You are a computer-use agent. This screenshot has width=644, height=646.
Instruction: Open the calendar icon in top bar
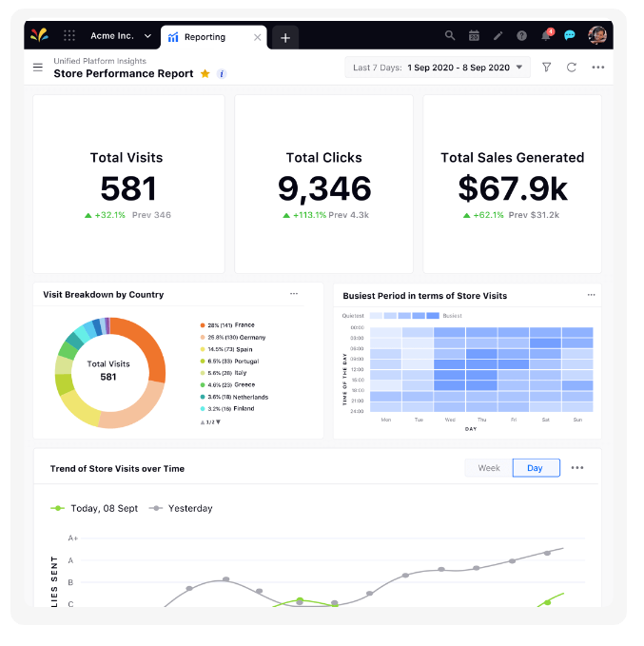(x=474, y=36)
